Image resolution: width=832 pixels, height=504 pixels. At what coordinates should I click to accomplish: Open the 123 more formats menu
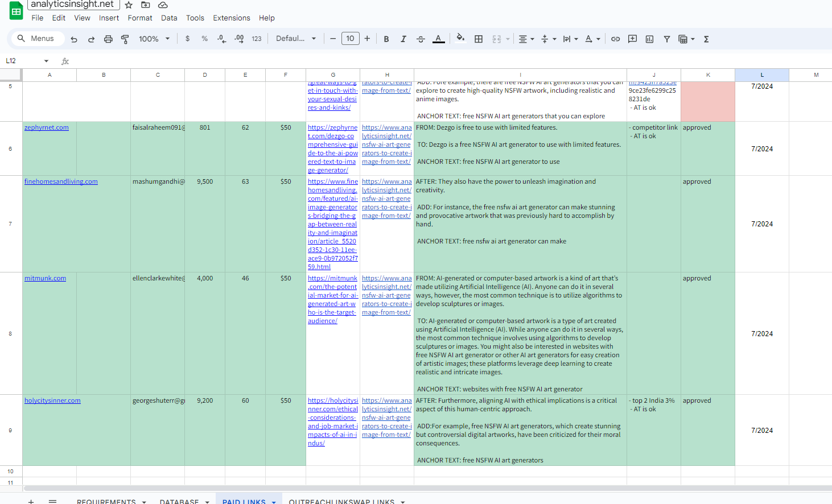coord(257,39)
